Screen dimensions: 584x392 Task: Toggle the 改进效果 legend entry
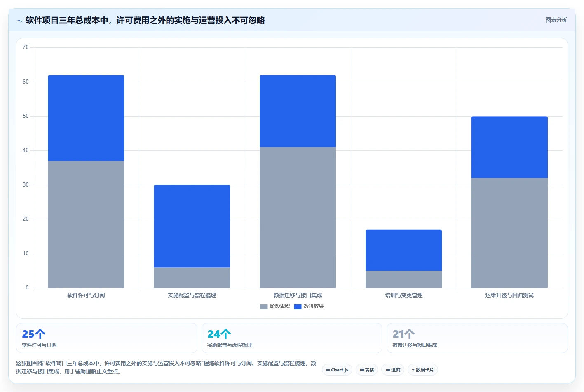click(x=309, y=306)
